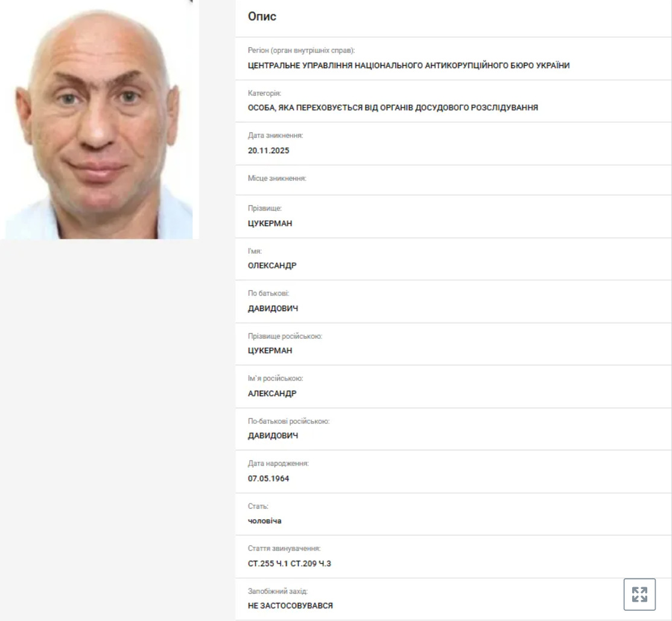Screen dimensions: 672x621
Task: Select the first name ОЛЕКСАНДР
Action: tap(272, 265)
